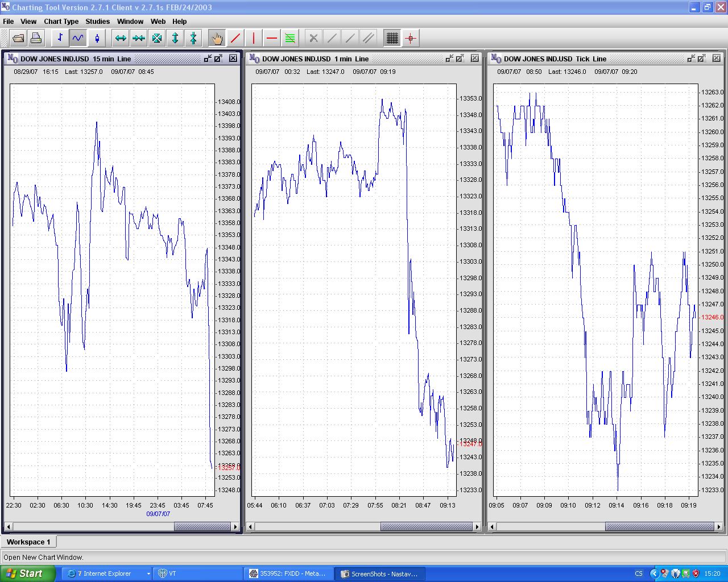This screenshot has width=728, height=582.
Task: Click right scroll arrow in Tick chart
Action: pos(719,527)
